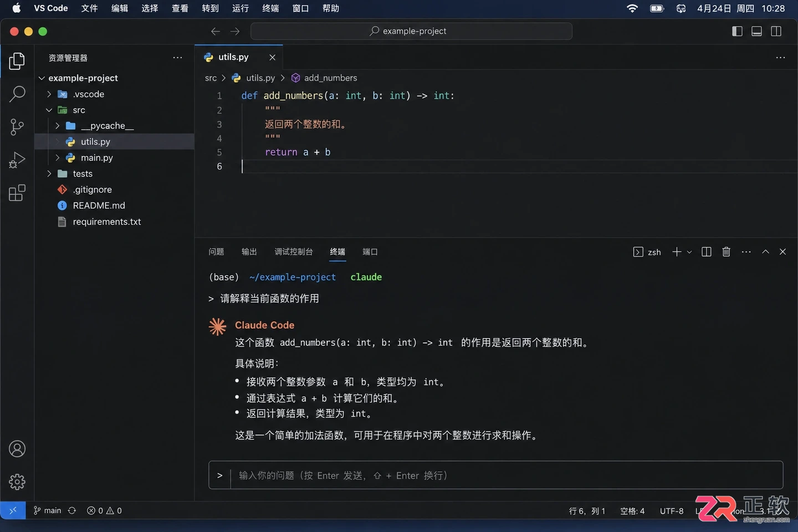Screen dimensions: 798x532
Task: Click the remote window icon in status bar
Action: (x=13, y=510)
